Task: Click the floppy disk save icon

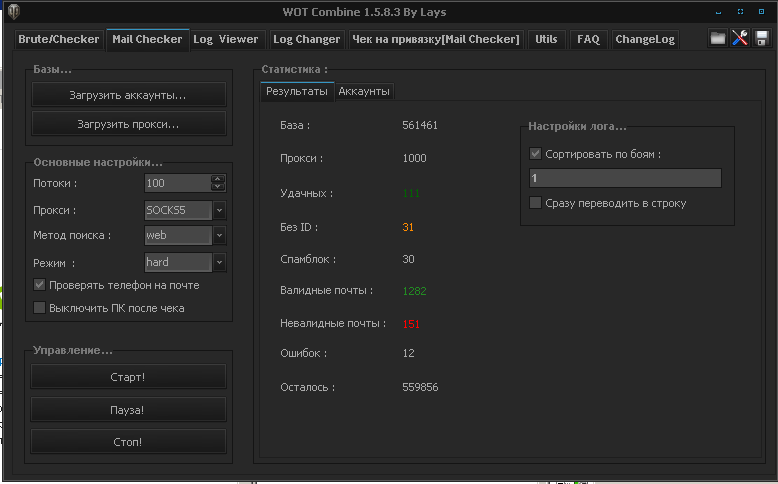Action: point(762,38)
